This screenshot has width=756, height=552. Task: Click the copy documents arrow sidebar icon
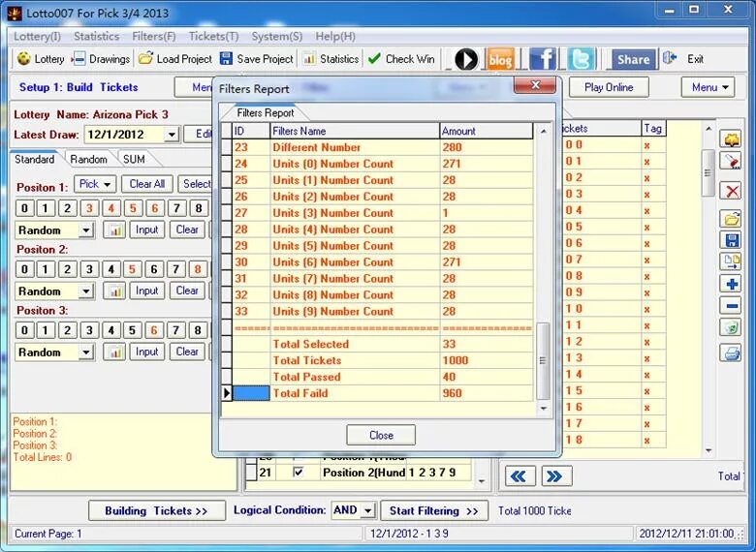[732, 262]
